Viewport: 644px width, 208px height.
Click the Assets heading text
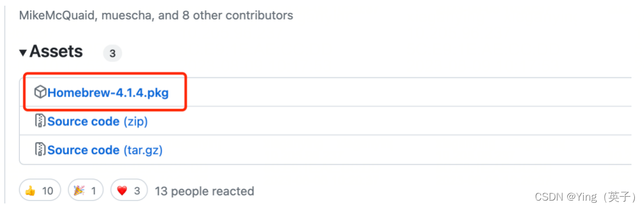[x=56, y=52]
